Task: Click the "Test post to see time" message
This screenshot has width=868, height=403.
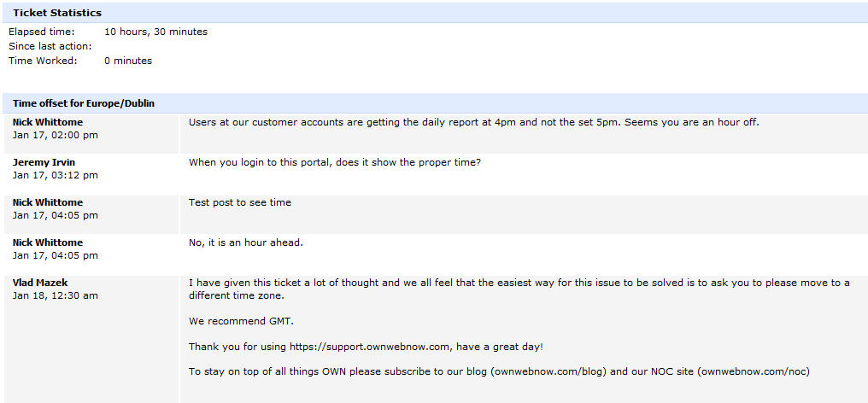Action: tap(239, 202)
